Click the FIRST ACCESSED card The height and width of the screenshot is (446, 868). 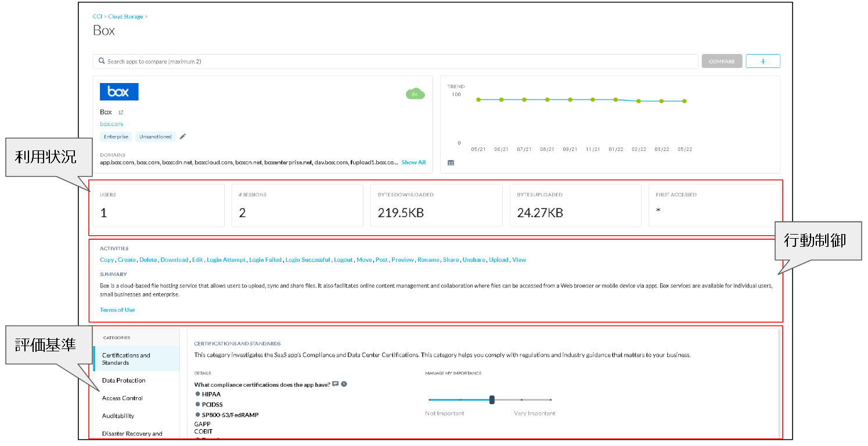click(x=714, y=206)
